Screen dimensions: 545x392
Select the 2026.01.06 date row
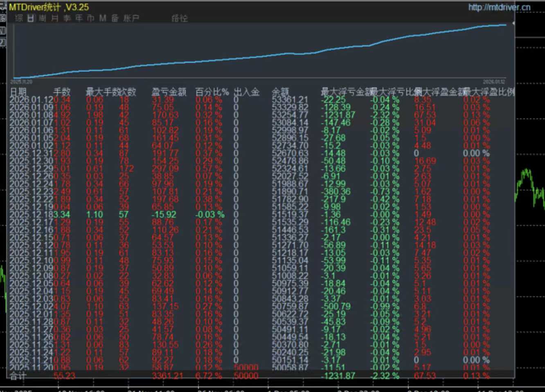(x=31, y=130)
